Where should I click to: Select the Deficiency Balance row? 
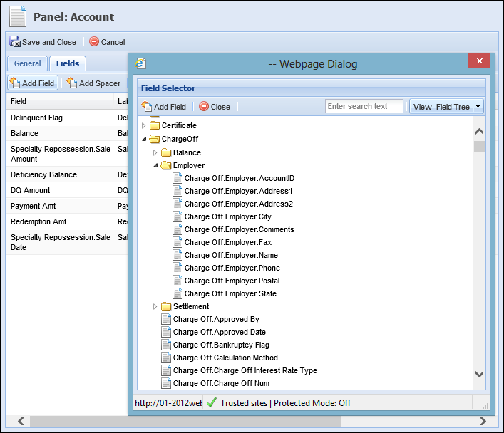click(x=67, y=174)
